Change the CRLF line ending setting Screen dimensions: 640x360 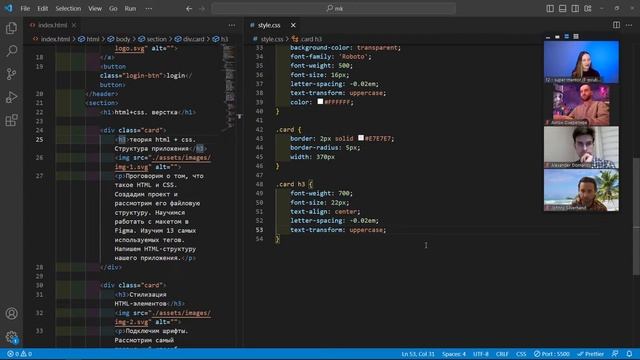[x=502, y=354]
